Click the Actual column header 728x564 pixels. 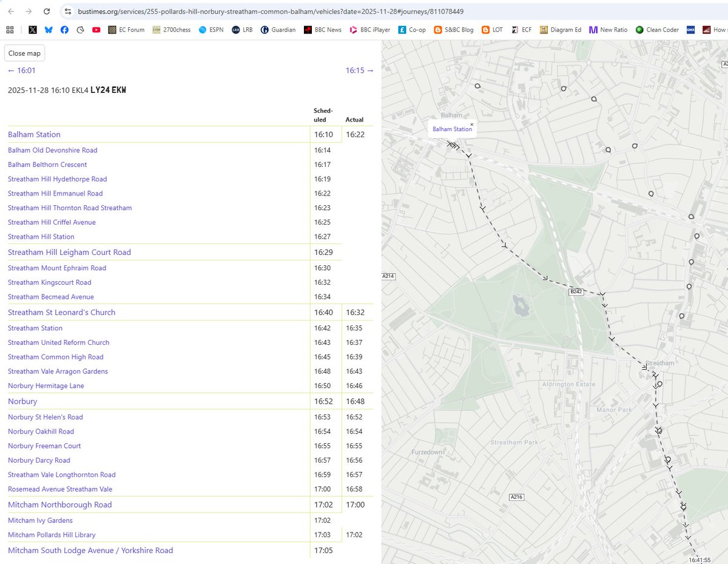click(x=354, y=120)
